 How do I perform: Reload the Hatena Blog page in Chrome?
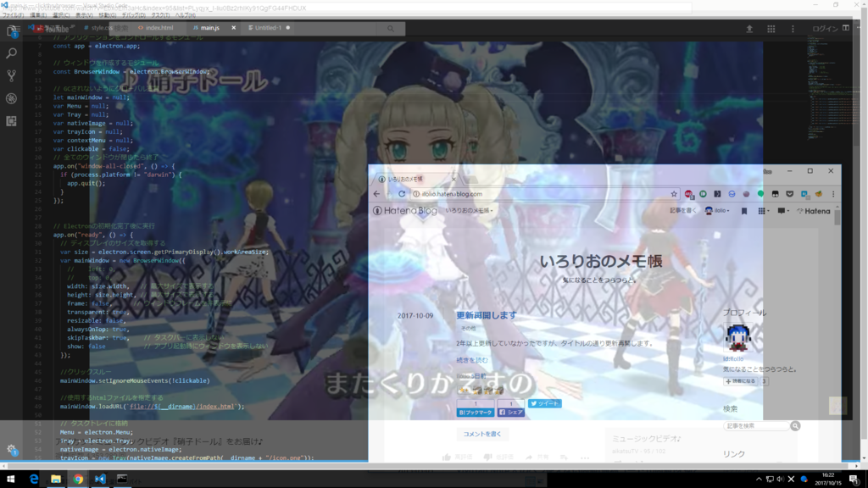[x=402, y=194]
